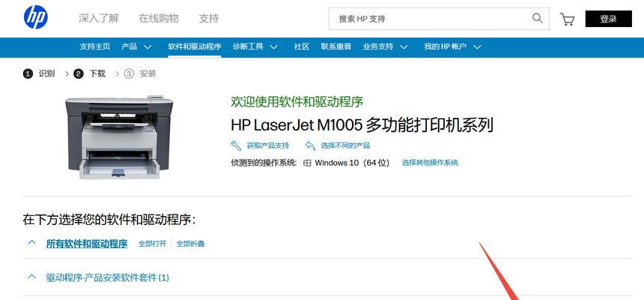The width and height of the screenshot is (644, 300).
Task: Click 业务支持 nav label
Action: 378,47
